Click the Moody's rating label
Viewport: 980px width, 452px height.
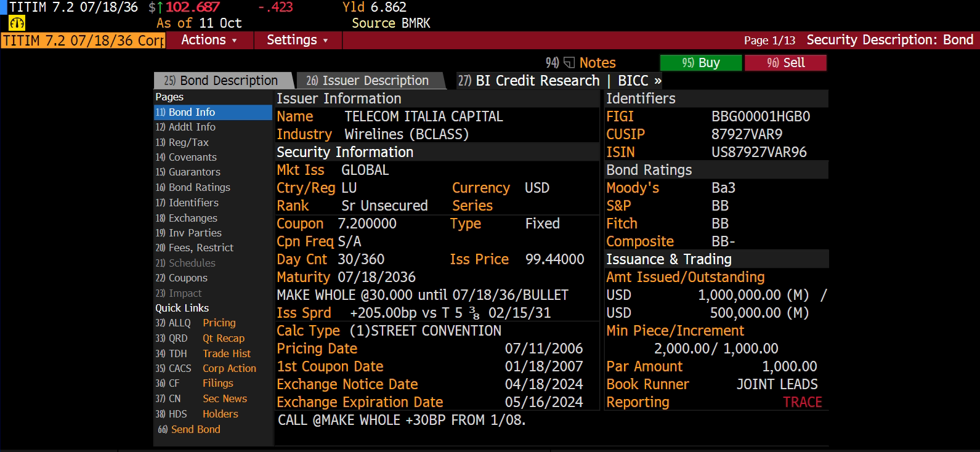click(x=632, y=188)
